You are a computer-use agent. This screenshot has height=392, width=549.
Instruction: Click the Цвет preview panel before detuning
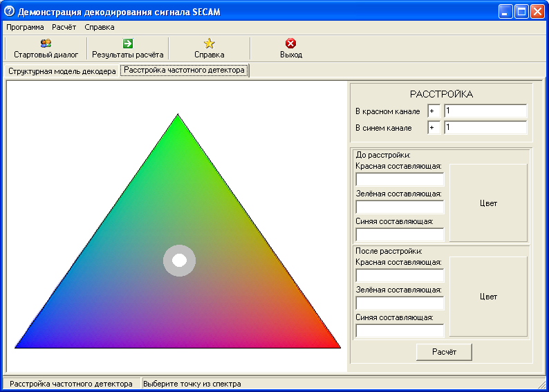point(488,203)
